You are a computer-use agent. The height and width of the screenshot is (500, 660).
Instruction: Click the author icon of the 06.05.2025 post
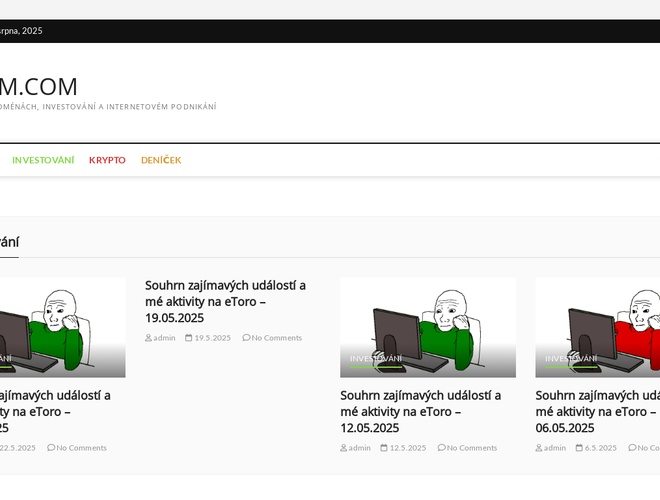(539, 448)
